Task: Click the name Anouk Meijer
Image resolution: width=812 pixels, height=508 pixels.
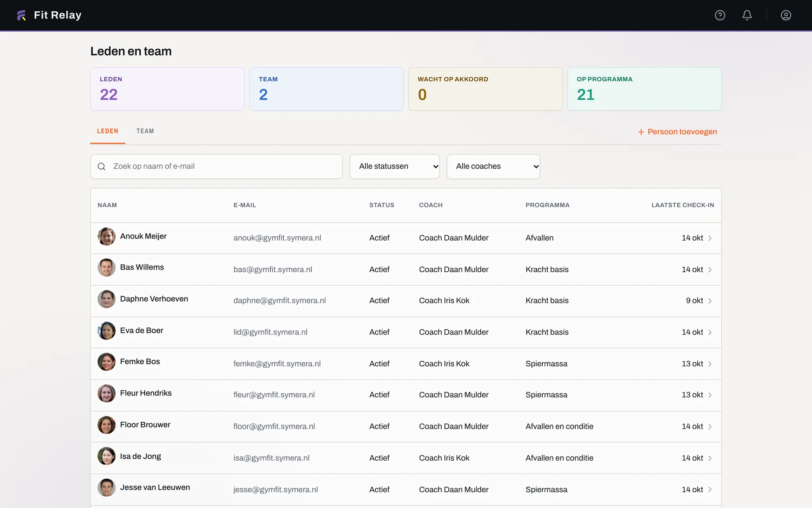Action: click(143, 236)
